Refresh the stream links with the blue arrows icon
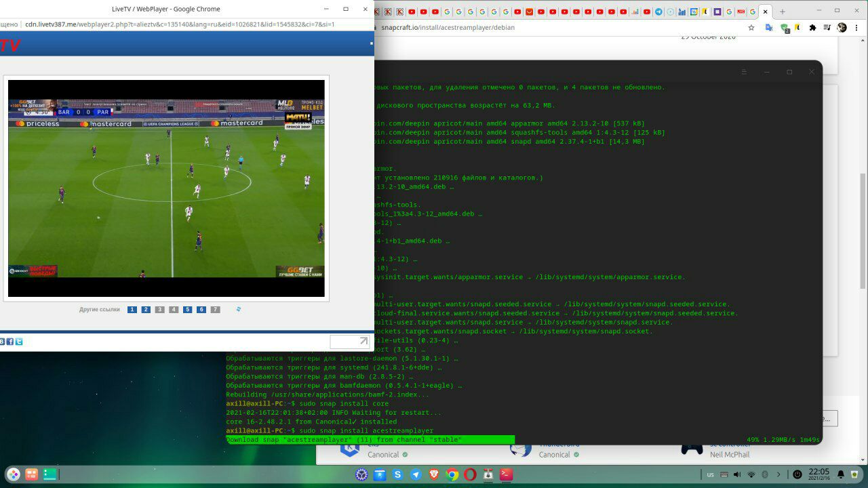 pos(238,309)
